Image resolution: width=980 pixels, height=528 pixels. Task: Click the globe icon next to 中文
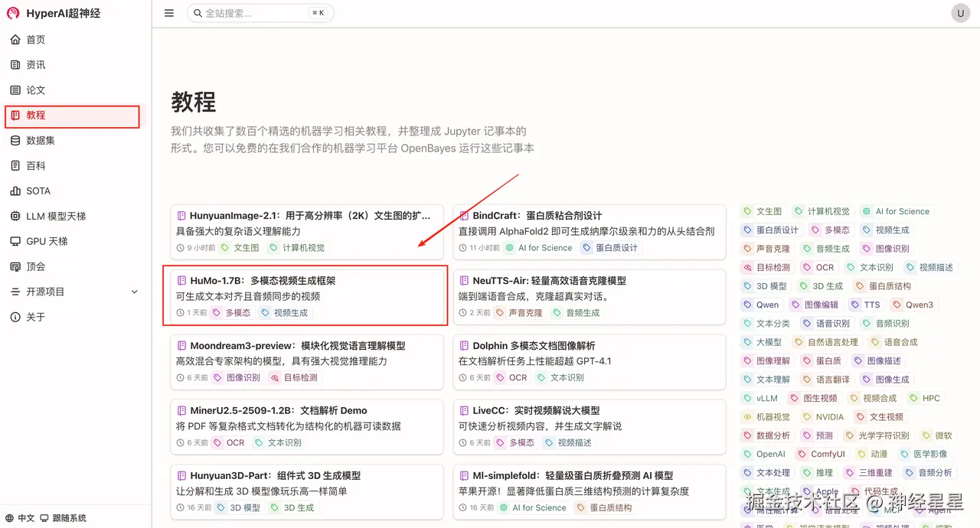coord(10,518)
